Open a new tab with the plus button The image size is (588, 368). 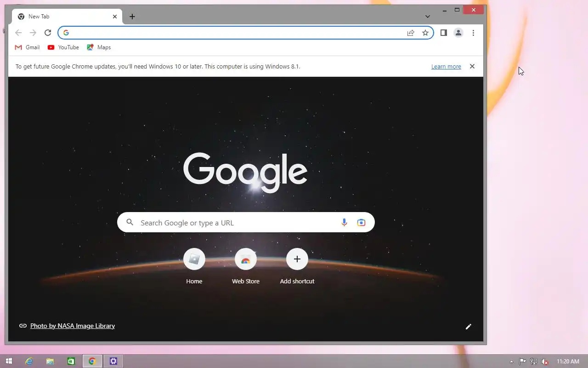click(132, 17)
